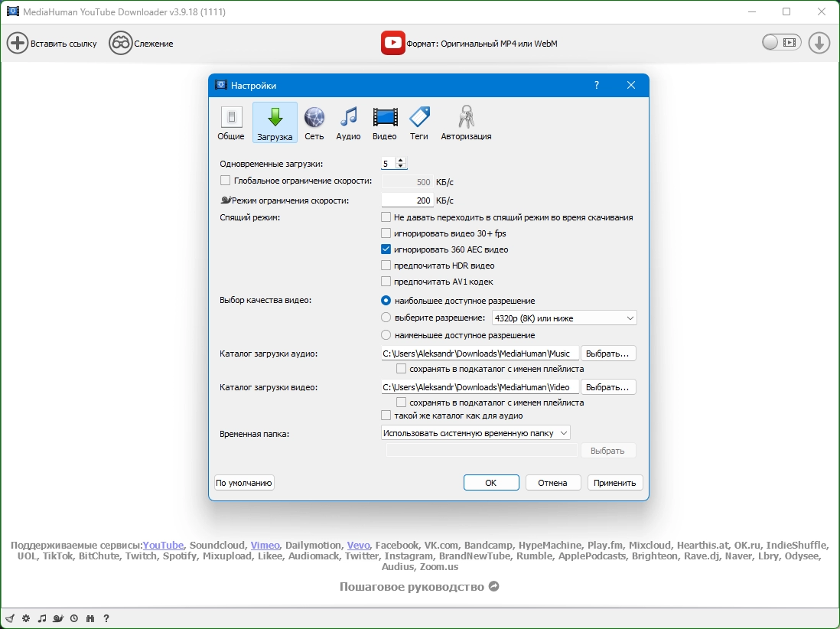Select наибольшее доступное разрешение radio button
840x629 pixels.
386,301
